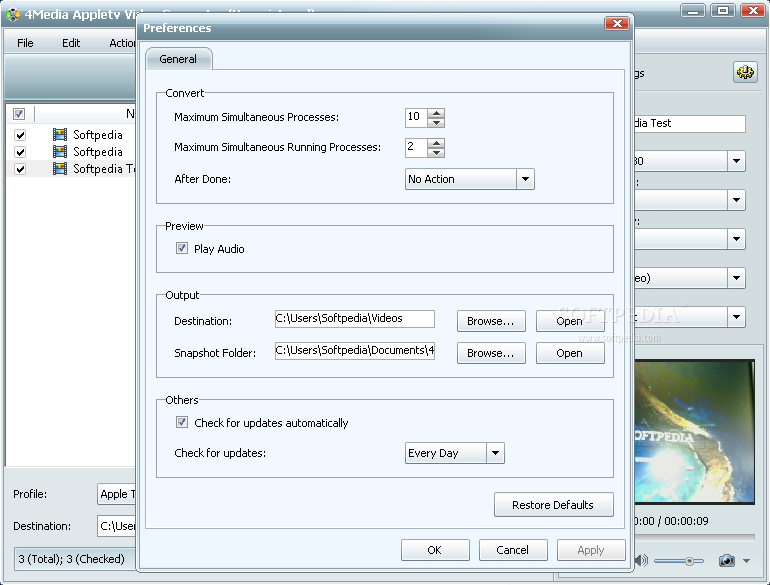The image size is (770, 585).
Task: Click the Maximum Simultaneous Running Processes number field
Action: [x=416, y=147]
